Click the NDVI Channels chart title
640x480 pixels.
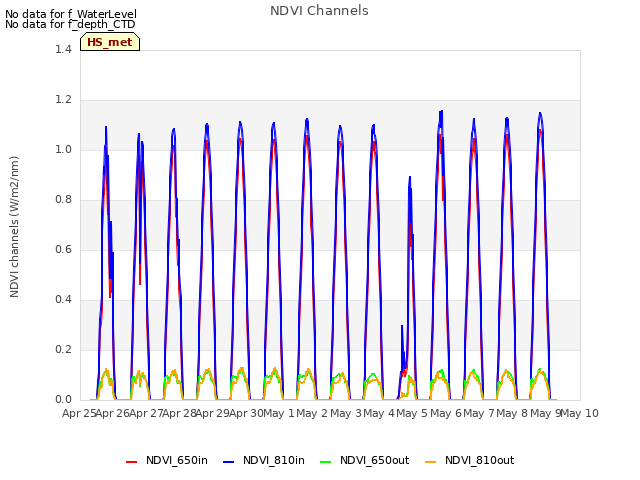[319, 11]
